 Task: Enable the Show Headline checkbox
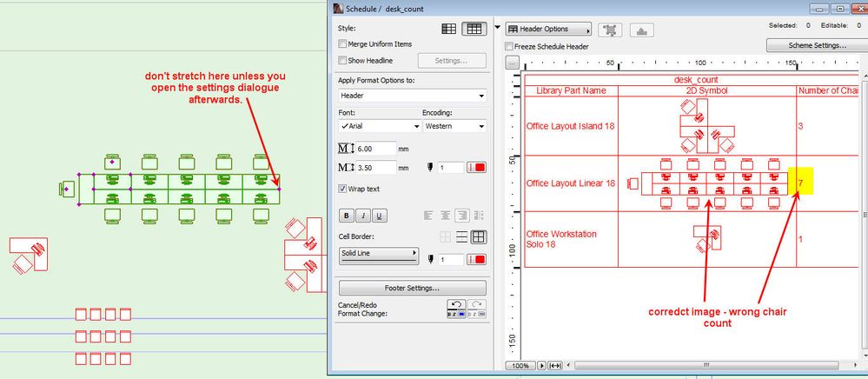pyautogui.click(x=342, y=60)
